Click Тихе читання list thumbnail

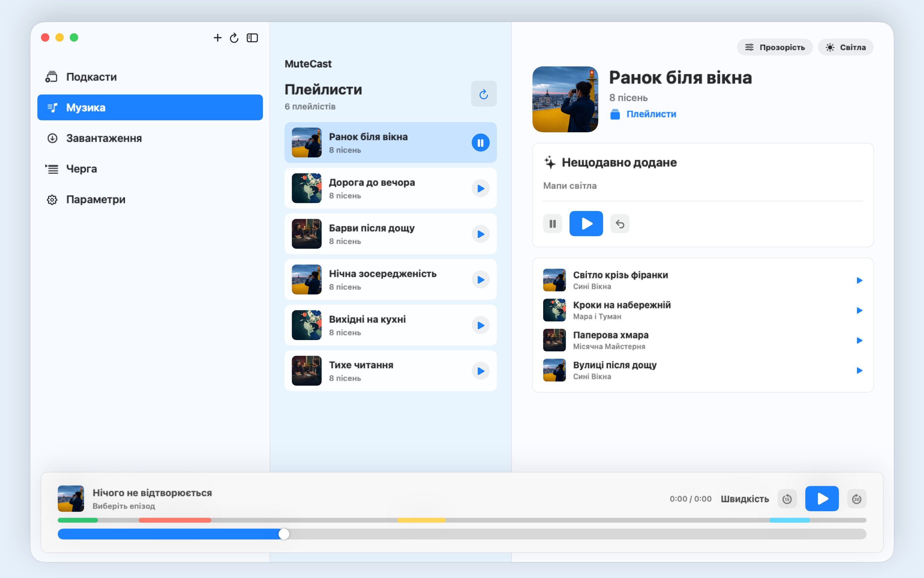[307, 371]
